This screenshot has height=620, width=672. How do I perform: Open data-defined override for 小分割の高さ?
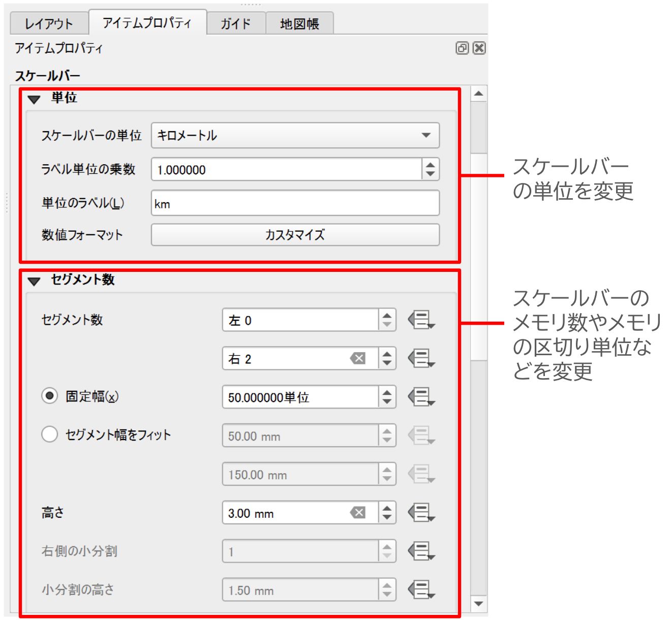pyautogui.click(x=421, y=590)
